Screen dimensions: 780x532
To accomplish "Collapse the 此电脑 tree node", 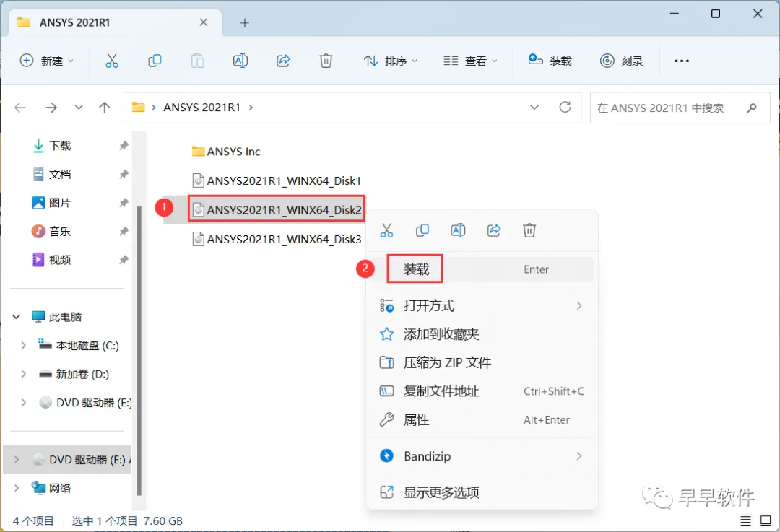I will click(x=17, y=317).
